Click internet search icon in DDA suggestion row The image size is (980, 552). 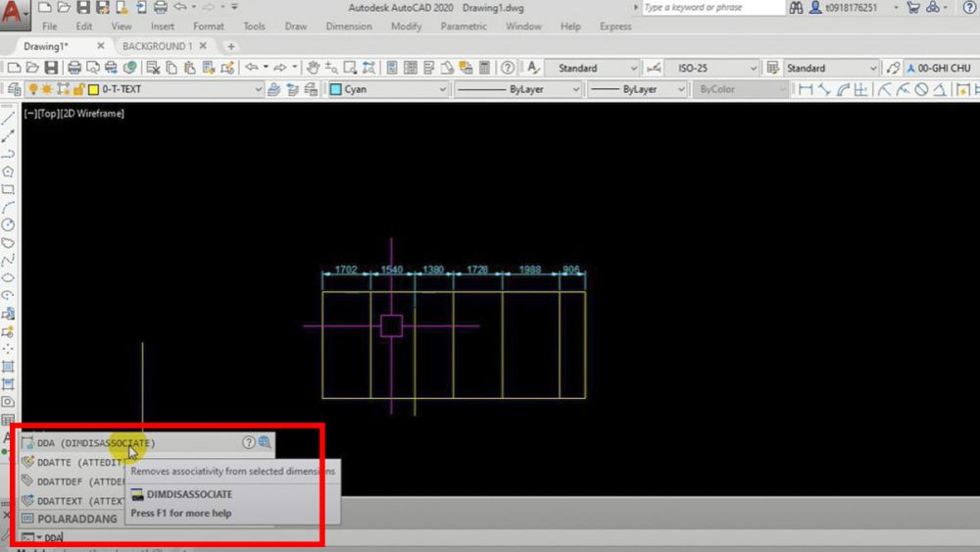point(265,442)
